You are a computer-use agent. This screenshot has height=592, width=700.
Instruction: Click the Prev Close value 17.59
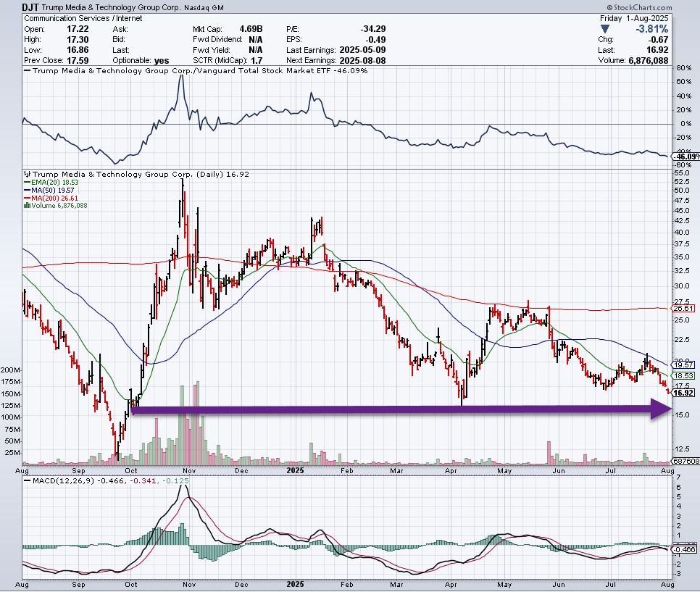[78, 61]
